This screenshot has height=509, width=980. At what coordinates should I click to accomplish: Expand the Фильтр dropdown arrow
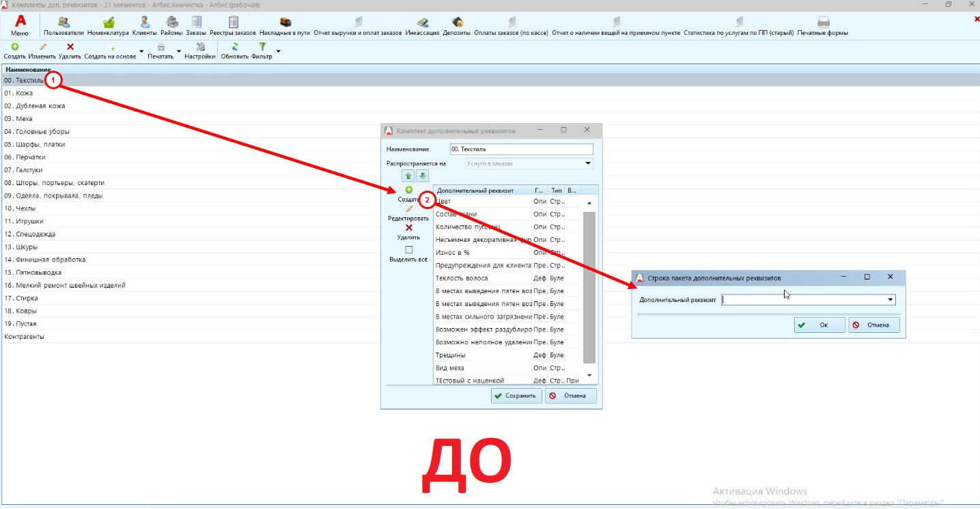tap(278, 52)
